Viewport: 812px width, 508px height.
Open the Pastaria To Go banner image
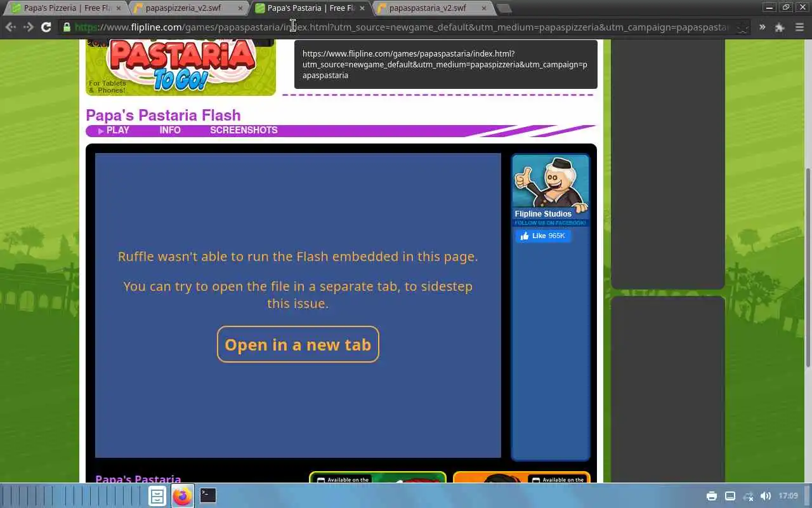[x=181, y=67]
